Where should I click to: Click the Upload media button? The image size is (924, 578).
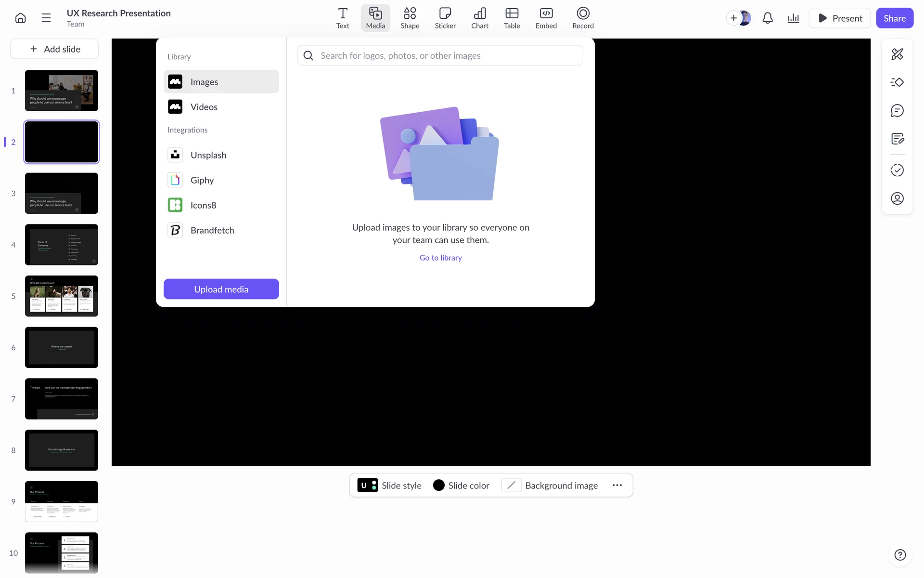coord(221,289)
